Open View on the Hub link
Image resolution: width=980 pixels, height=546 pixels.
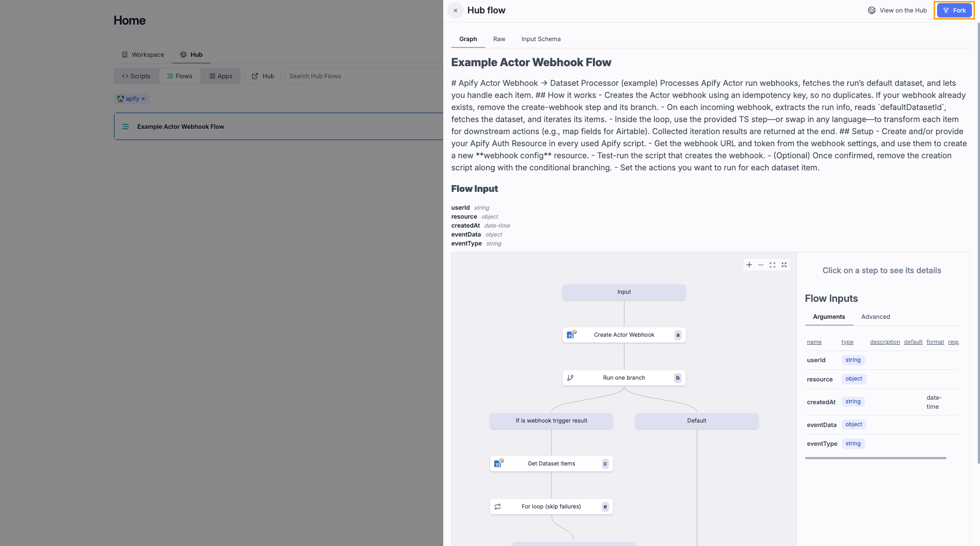tap(903, 10)
